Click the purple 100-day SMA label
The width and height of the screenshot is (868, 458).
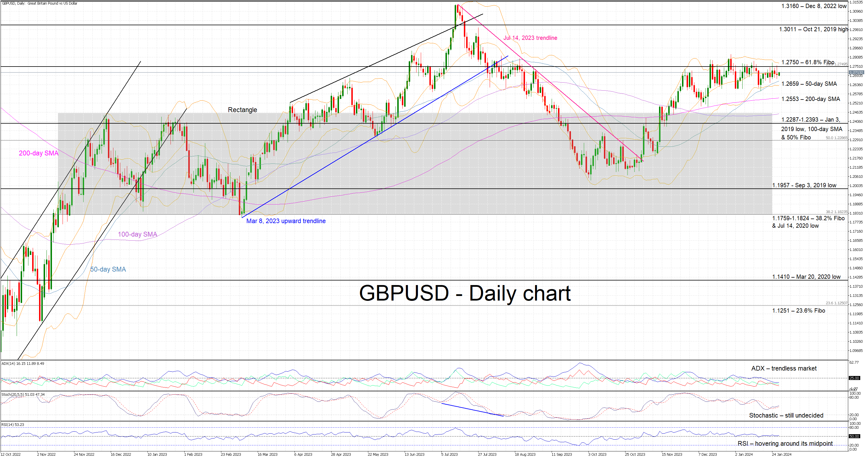click(x=137, y=234)
